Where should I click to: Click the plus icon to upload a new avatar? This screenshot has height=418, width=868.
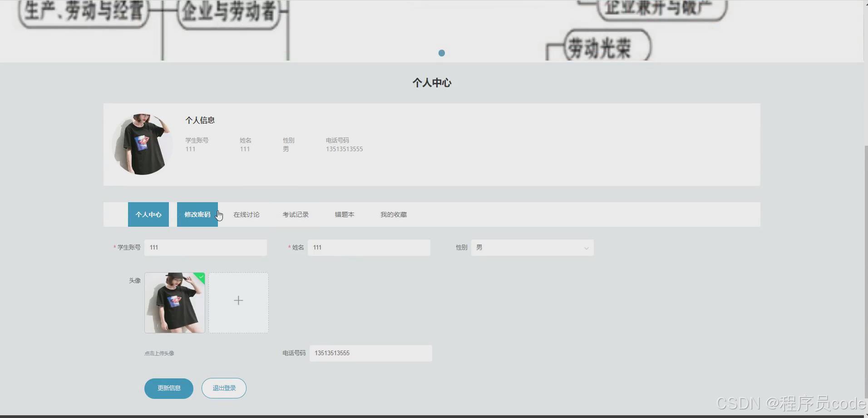(238, 300)
